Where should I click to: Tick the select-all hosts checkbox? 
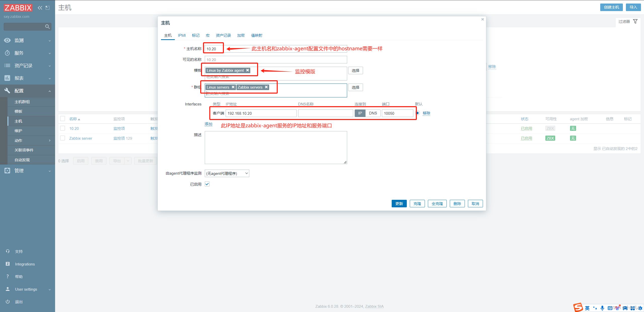point(63,119)
